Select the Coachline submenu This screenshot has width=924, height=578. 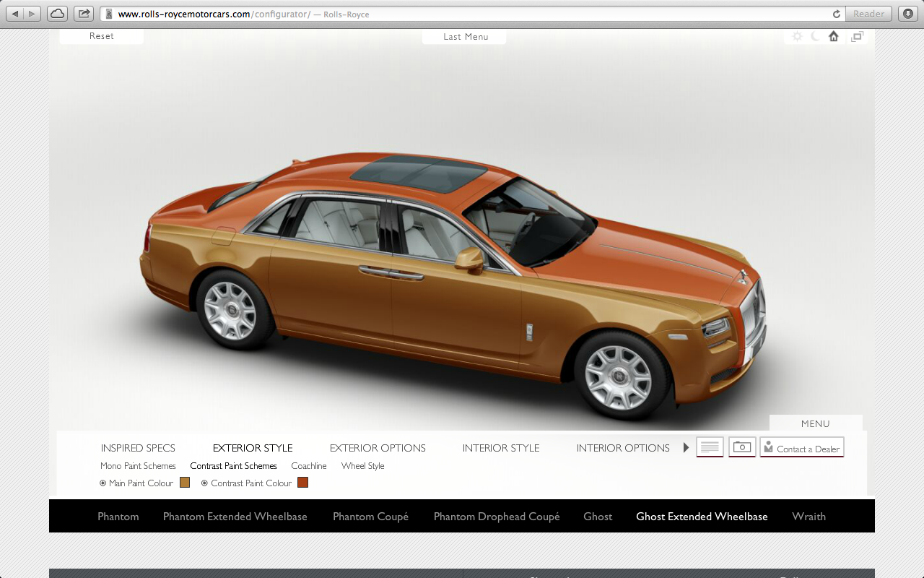click(309, 466)
